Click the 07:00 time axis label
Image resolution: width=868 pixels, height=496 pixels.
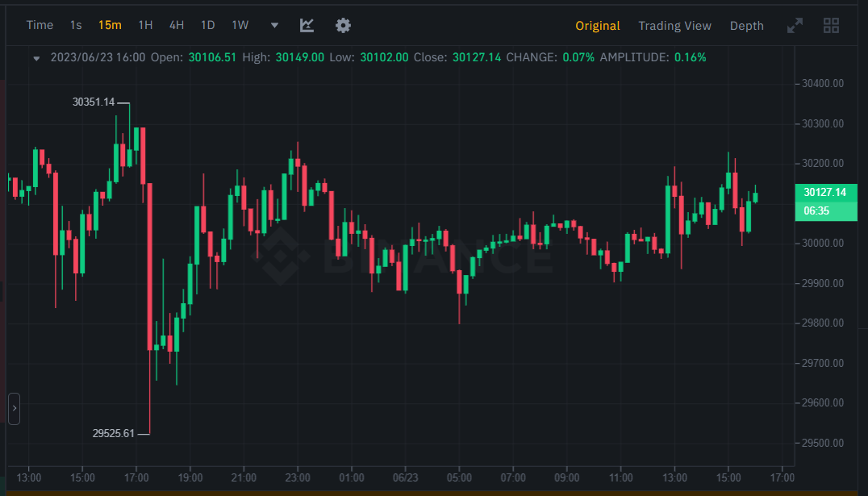tap(513, 477)
